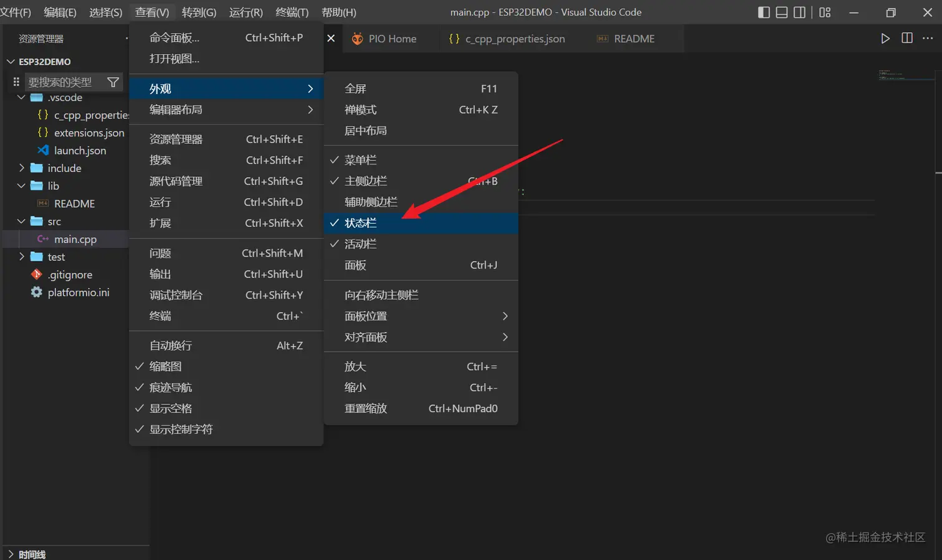942x560 pixels.
Task: Click JSON braces icon of c_cpp_properties.json tab
Action: [x=454, y=39]
